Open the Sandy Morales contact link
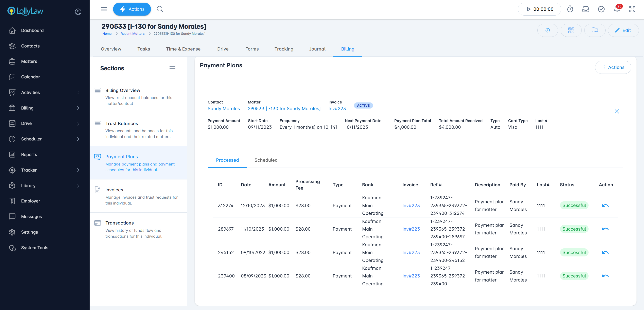This screenshot has height=310, width=644. [224, 109]
